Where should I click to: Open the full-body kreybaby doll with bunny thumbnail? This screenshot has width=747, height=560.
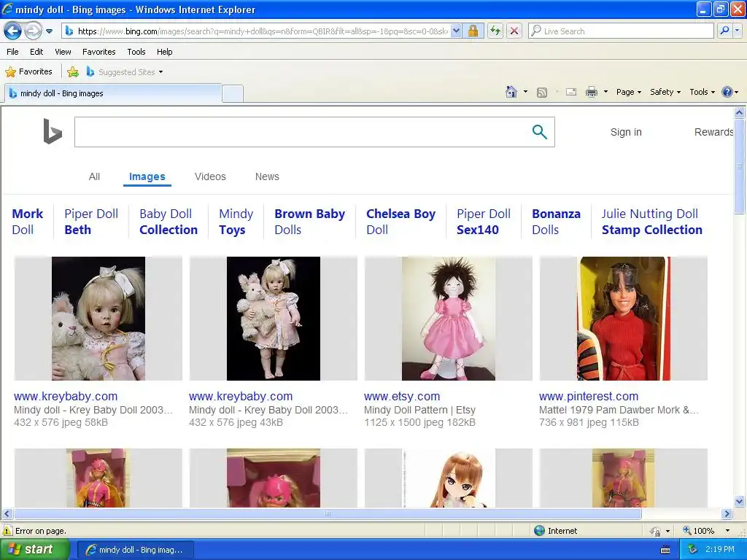pos(273,319)
